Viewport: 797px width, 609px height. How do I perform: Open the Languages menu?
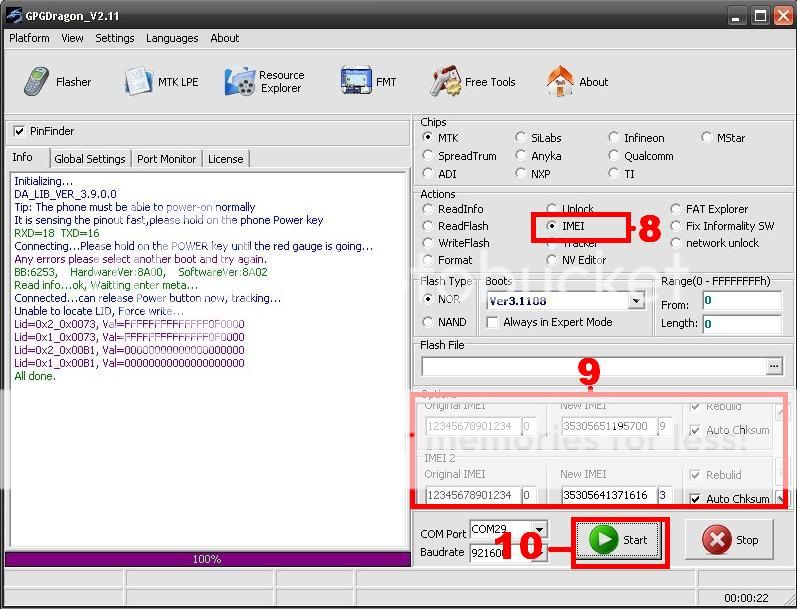pos(172,38)
